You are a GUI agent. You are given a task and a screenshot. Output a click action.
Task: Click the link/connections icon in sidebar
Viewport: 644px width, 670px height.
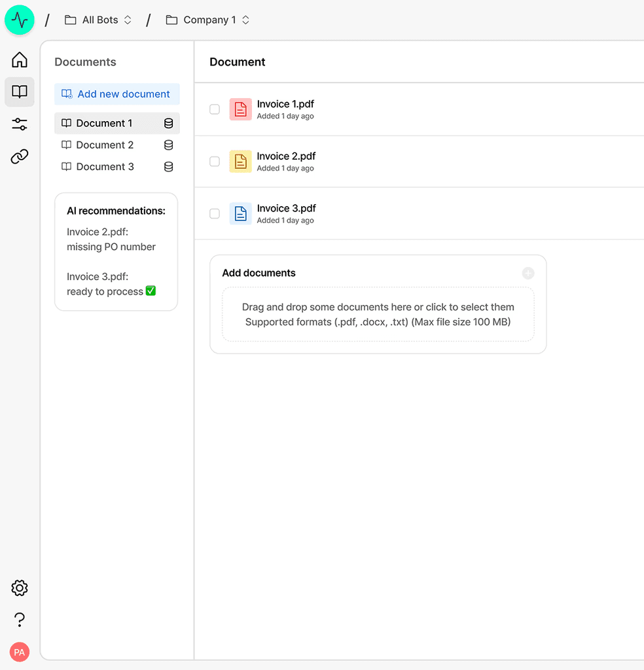pyautogui.click(x=19, y=156)
